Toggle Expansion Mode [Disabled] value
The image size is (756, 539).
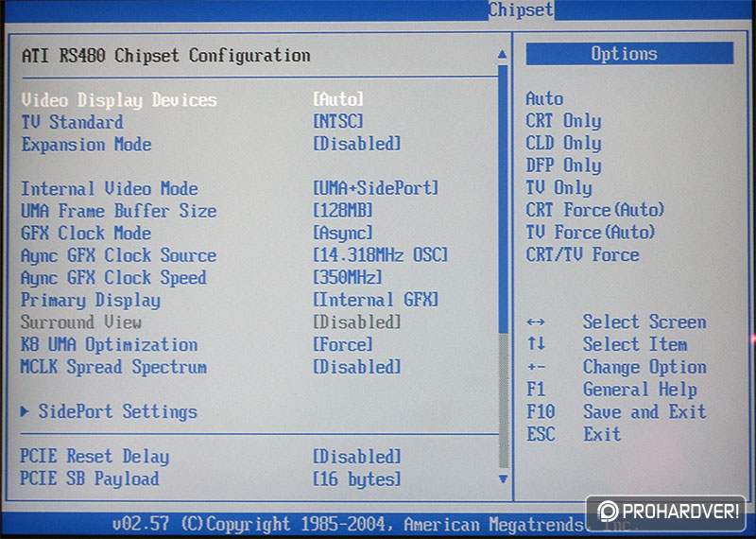coord(357,144)
